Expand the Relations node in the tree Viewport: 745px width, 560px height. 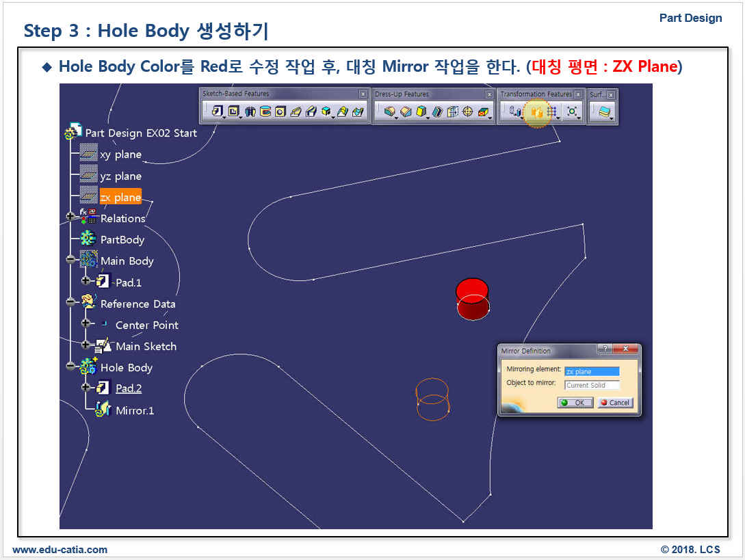point(70,217)
